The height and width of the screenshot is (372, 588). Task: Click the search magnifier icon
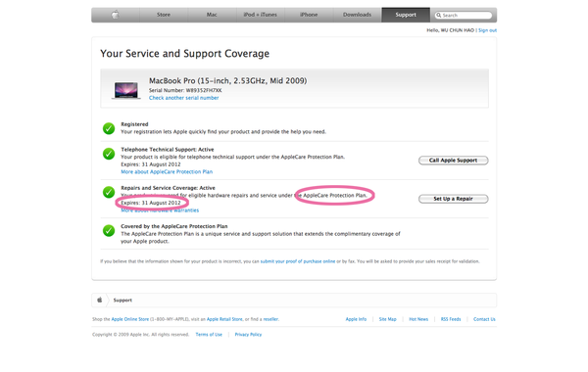(438, 15)
